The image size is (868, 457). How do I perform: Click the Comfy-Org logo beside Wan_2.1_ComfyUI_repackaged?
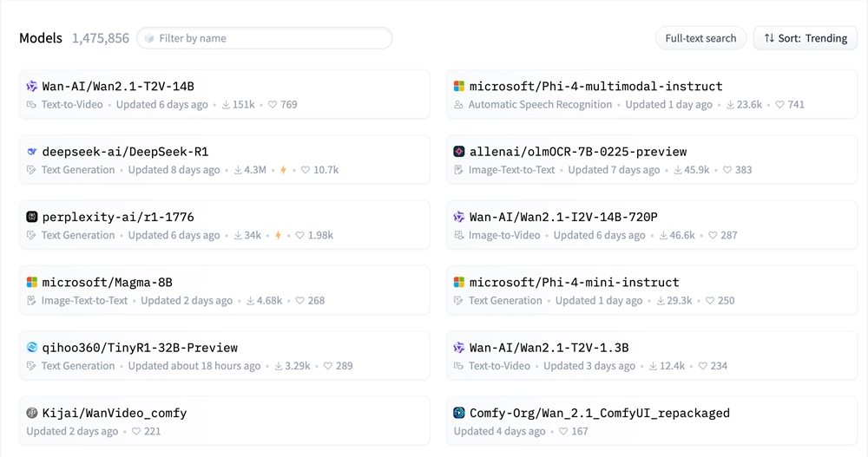[x=459, y=412]
